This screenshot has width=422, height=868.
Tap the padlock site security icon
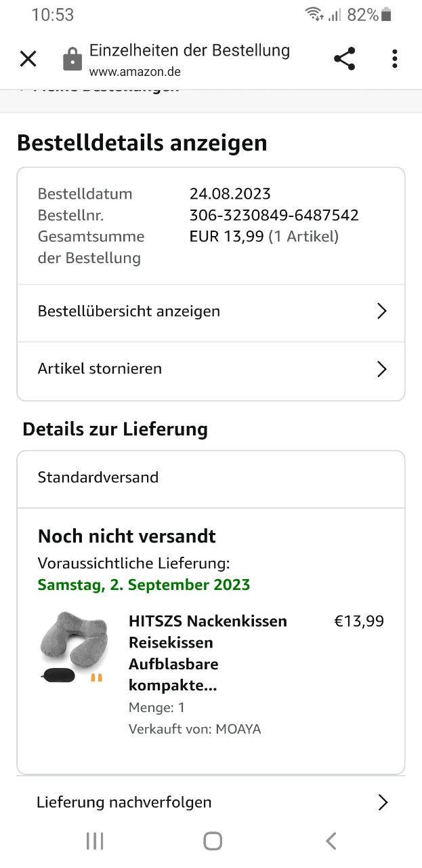point(72,59)
